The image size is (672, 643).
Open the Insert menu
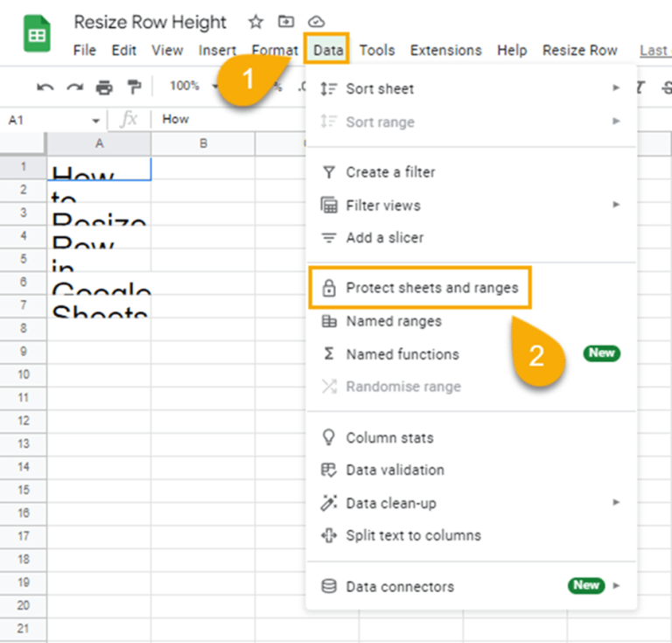click(x=217, y=51)
